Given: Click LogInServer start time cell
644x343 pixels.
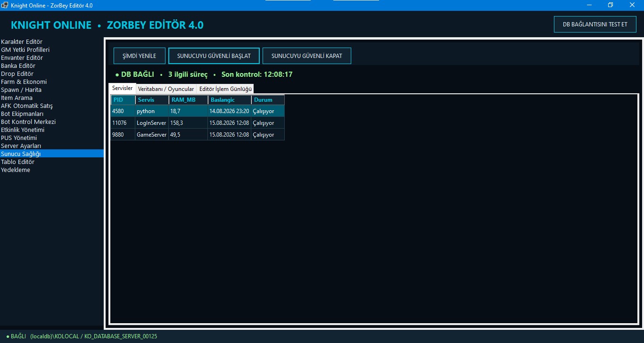Looking at the screenshot, I should coord(230,123).
